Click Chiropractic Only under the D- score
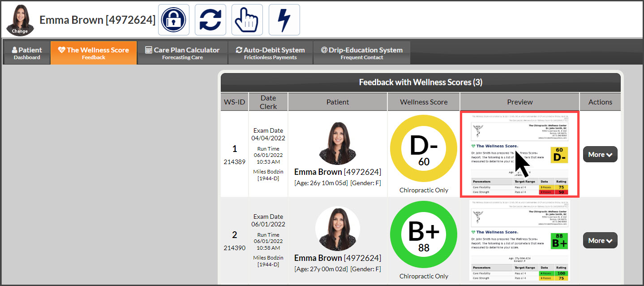 (424, 190)
